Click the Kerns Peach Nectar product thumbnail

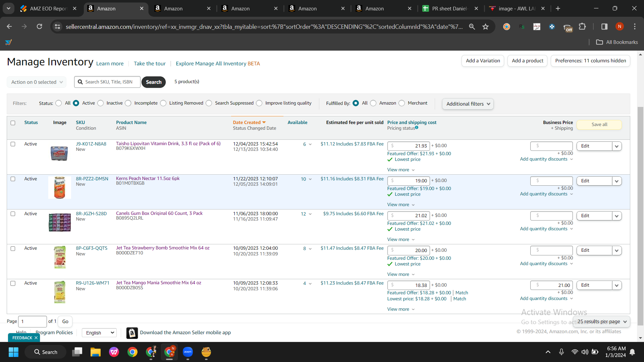(60, 188)
